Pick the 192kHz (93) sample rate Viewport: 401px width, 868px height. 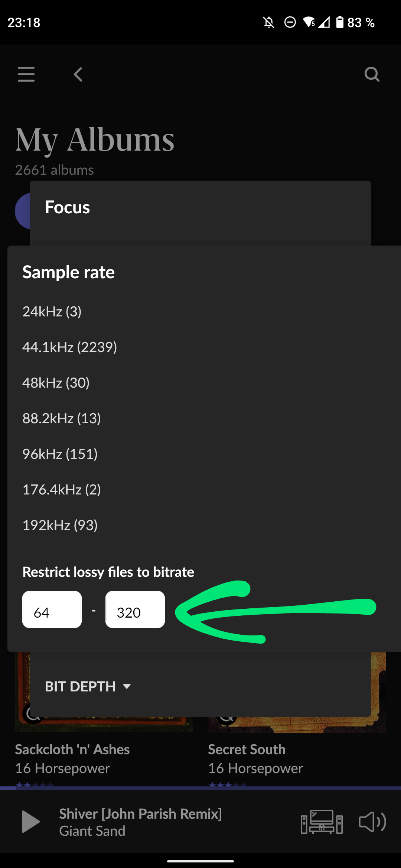tap(60, 525)
